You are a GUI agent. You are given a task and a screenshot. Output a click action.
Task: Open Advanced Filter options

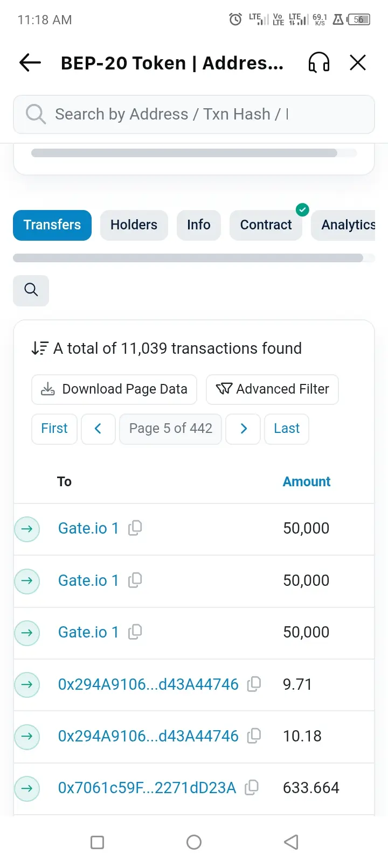[272, 389]
